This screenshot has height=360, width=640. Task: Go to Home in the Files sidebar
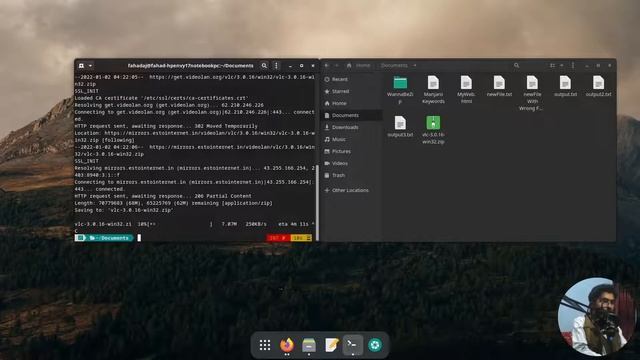point(352,103)
